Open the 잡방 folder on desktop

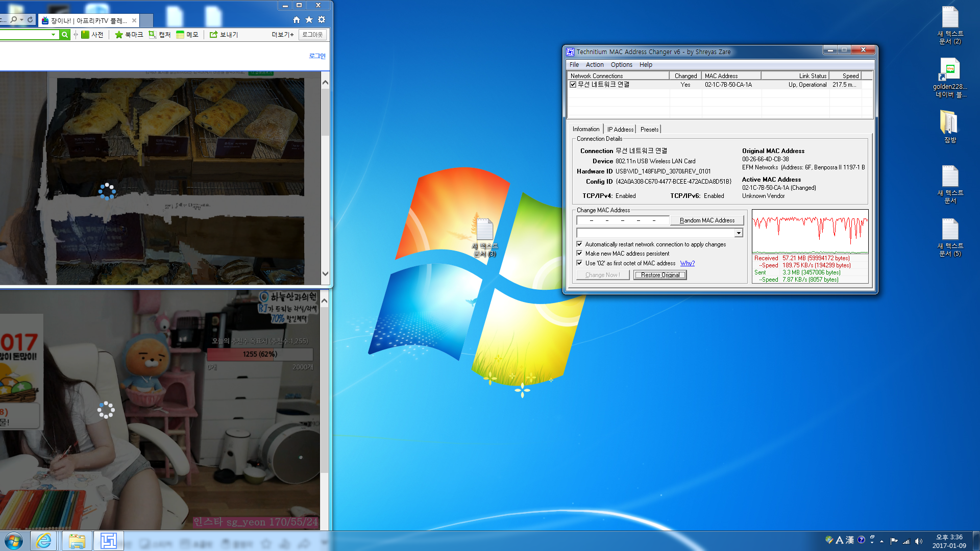tap(950, 127)
